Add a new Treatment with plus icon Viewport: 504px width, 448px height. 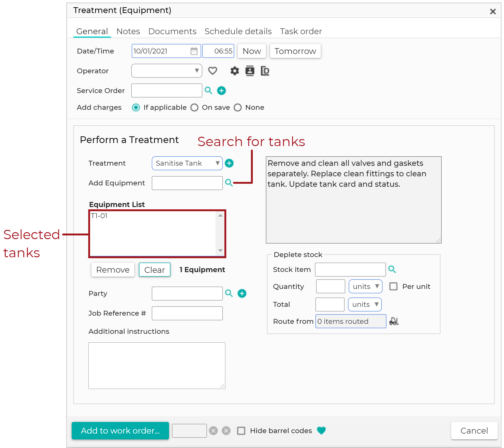click(229, 163)
